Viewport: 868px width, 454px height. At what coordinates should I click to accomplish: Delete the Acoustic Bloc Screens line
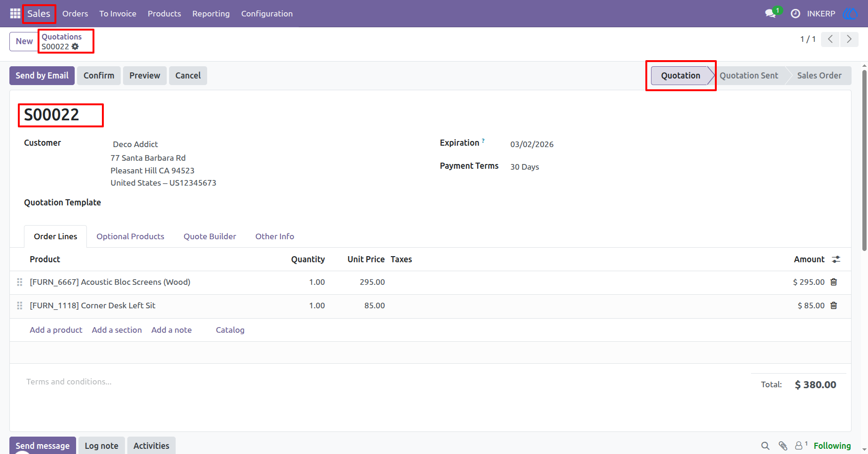(834, 282)
